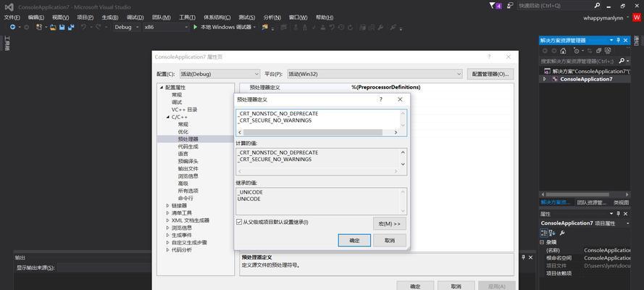
Task: Click the find in files toolbar icon
Action: (265, 27)
